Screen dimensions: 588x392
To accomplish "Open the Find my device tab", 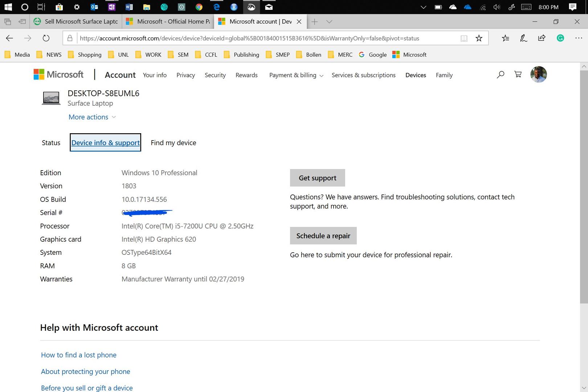I will (x=173, y=143).
